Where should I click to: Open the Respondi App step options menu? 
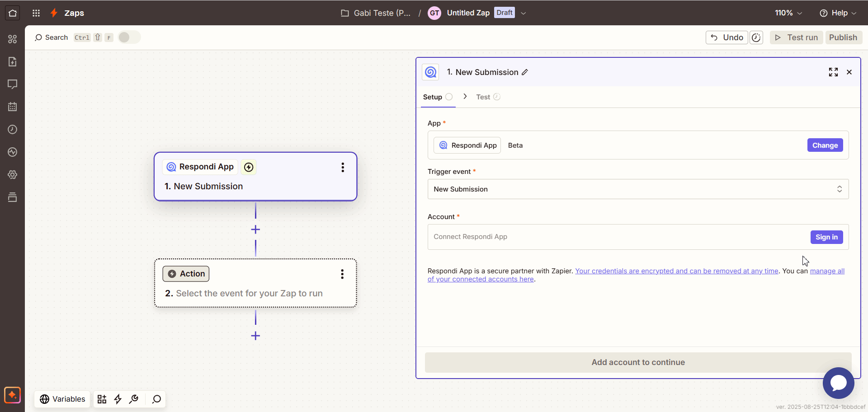(x=343, y=168)
